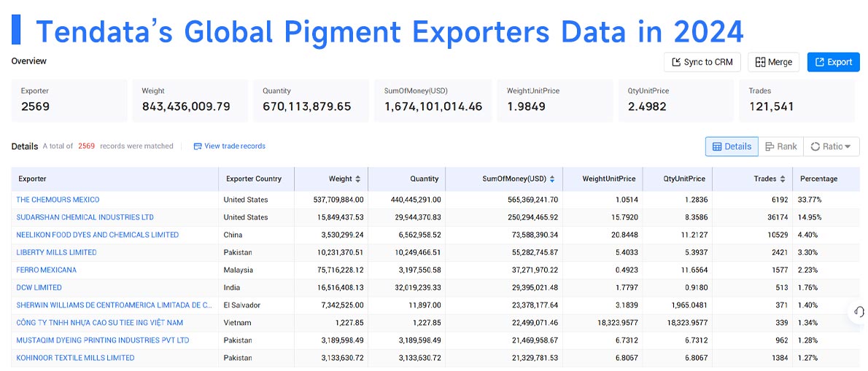868x371 pixels.
Task: Select the Exporter 2569 overview card
Action: click(69, 101)
